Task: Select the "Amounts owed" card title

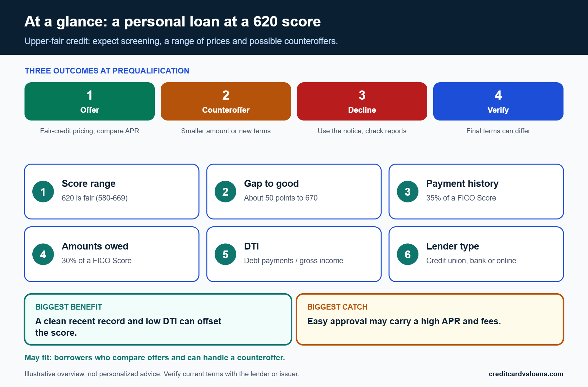Action: click(95, 246)
